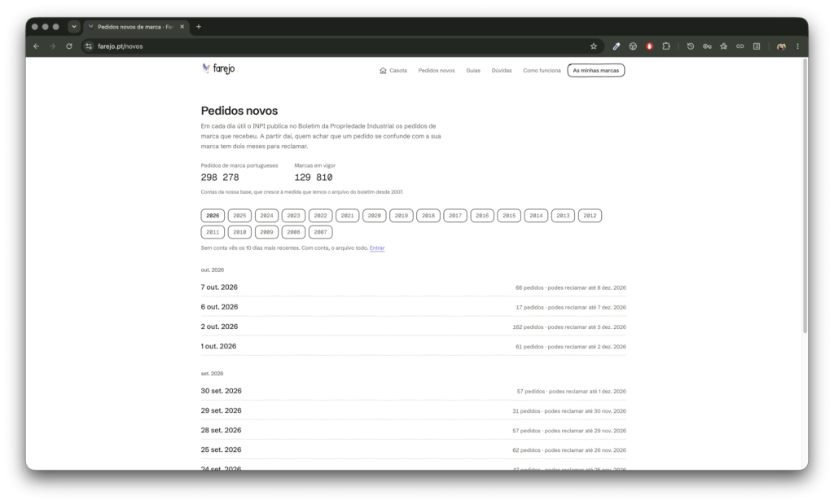Select the 2017 archive year
The height and width of the screenshot is (504, 834).
pos(455,215)
